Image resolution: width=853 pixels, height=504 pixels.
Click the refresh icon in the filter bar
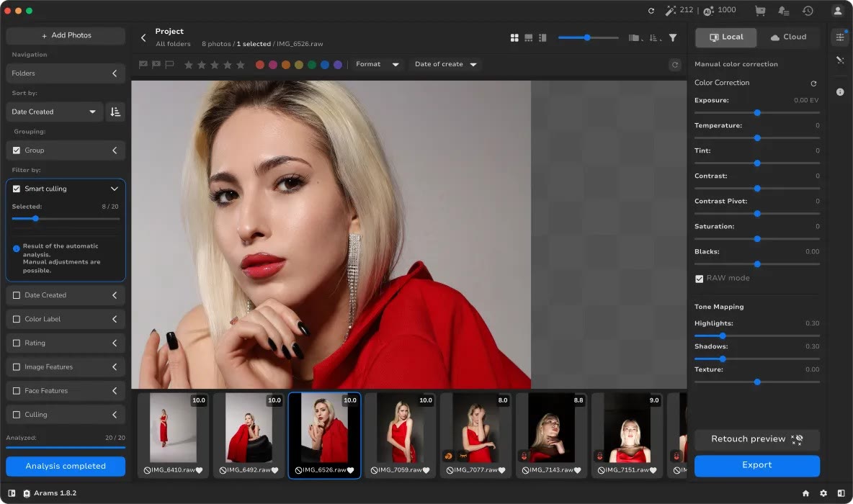[x=675, y=65]
